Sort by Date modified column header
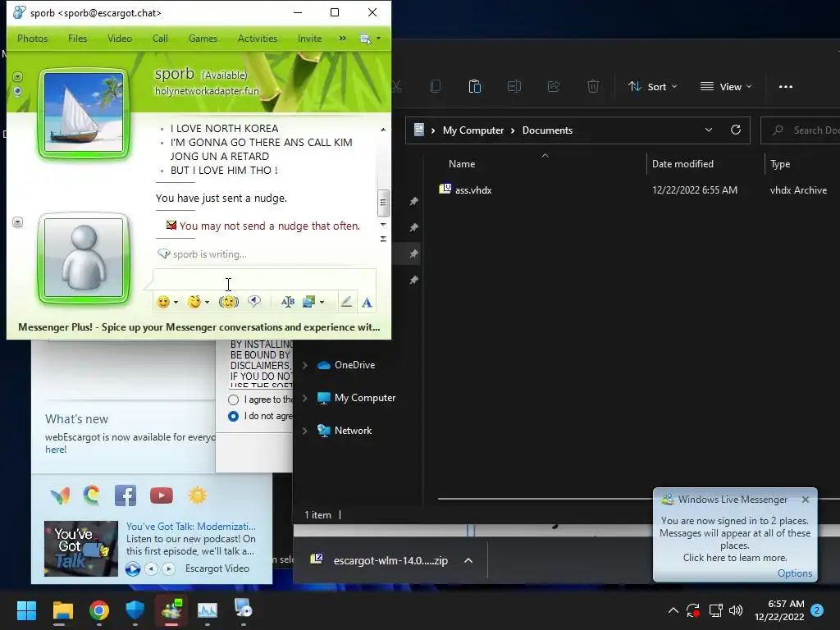This screenshot has width=840, height=630. pos(682,164)
